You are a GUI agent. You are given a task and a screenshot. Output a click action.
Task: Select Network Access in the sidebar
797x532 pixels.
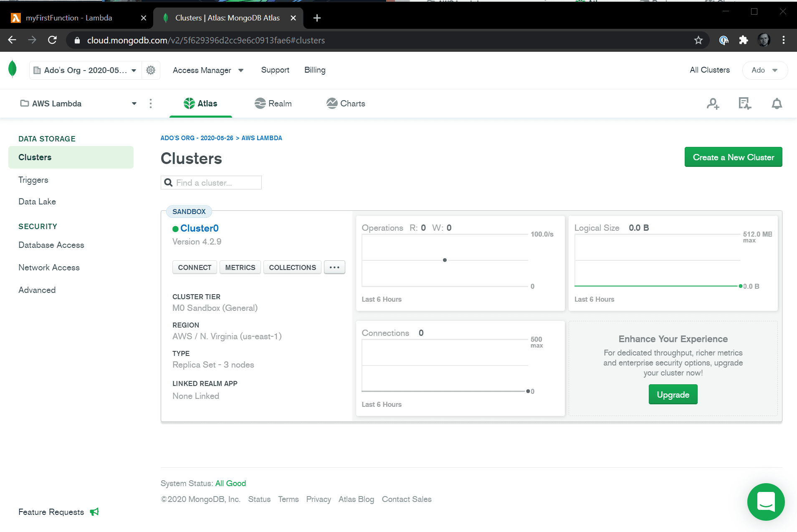click(x=49, y=267)
